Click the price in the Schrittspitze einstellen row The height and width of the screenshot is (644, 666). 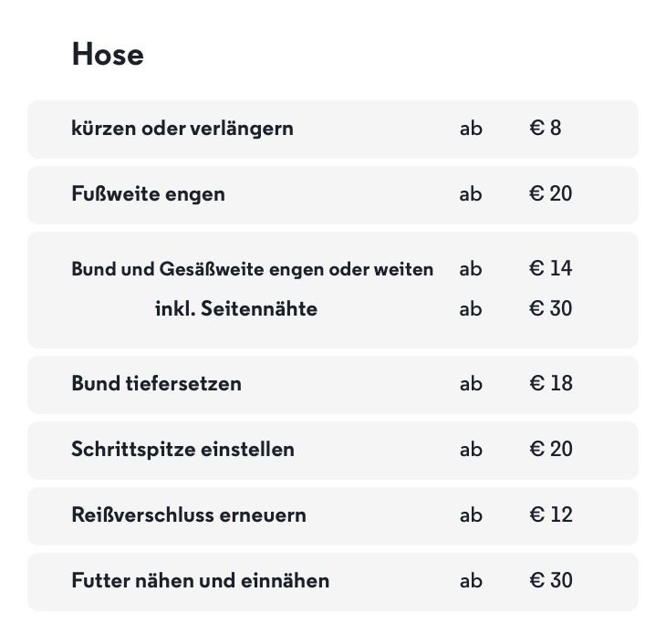coord(551,450)
